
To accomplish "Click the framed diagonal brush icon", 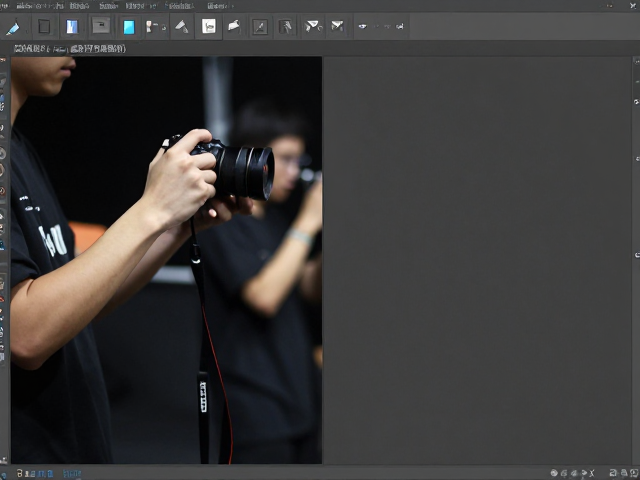I will (260, 27).
